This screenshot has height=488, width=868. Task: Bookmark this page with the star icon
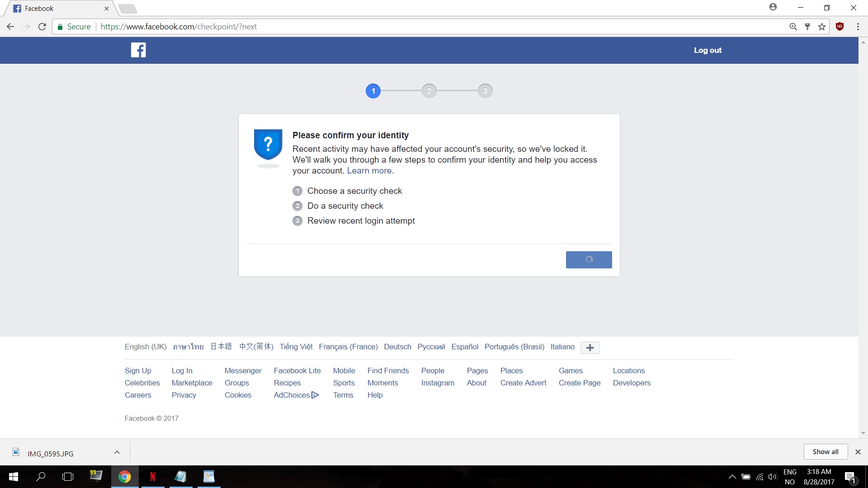point(822,27)
